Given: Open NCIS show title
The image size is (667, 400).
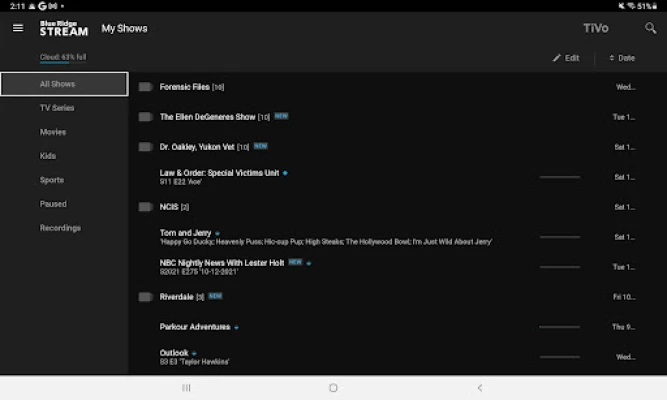Looking at the screenshot, I should pos(169,207).
